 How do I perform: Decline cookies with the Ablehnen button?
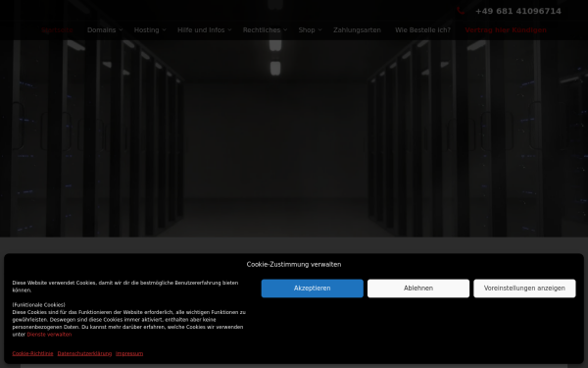[x=418, y=289]
